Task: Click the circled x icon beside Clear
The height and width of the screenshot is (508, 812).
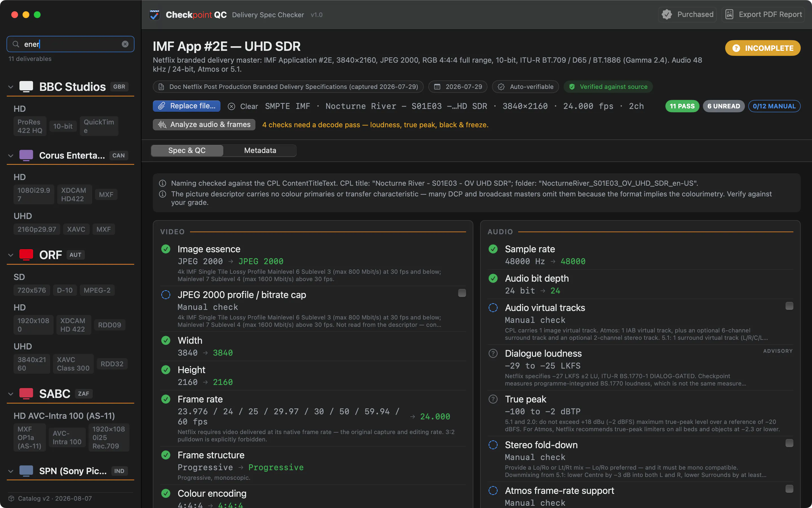Action: coord(231,106)
